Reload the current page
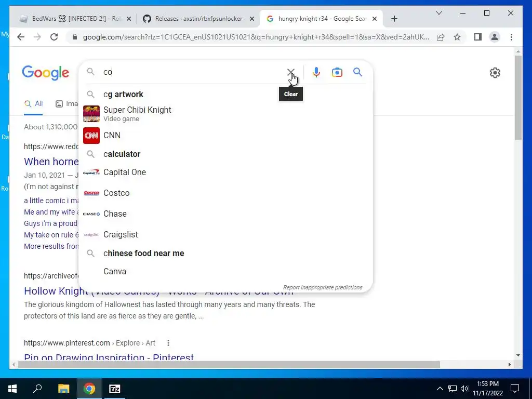Screen dimensions: 532x399 point(54,37)
